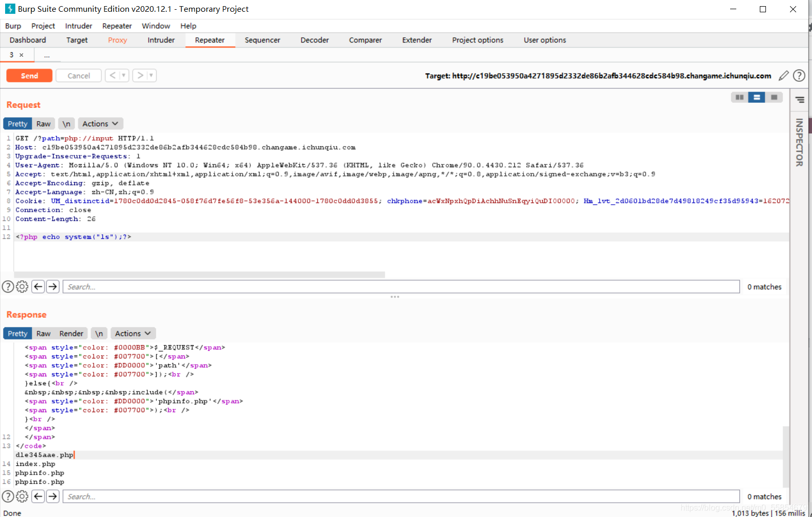This screenshot has height=517, width=812.
Task: Open the Inspector panel menu icon
Action: click(800, 100)
